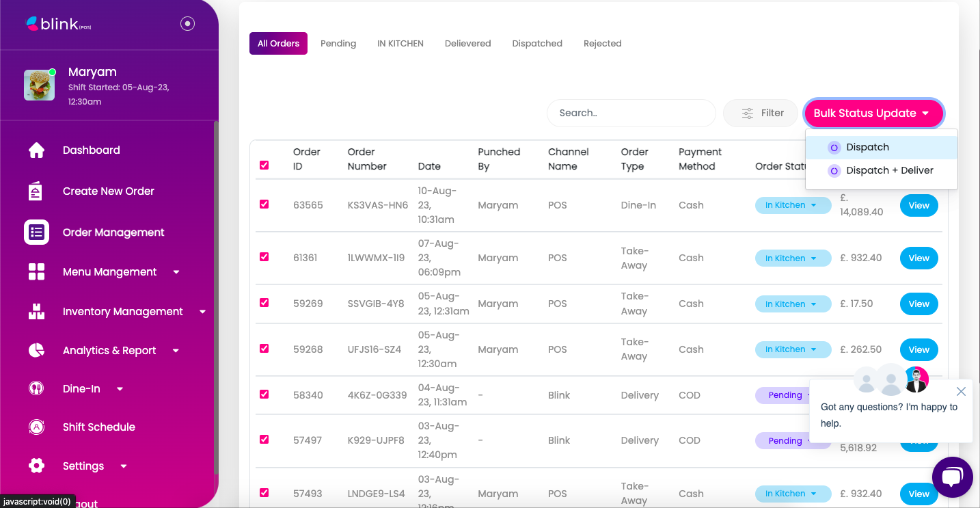Toggle the select-all orders header checkbox
This screenshot has width=980, height=508.
pos(264,165)
